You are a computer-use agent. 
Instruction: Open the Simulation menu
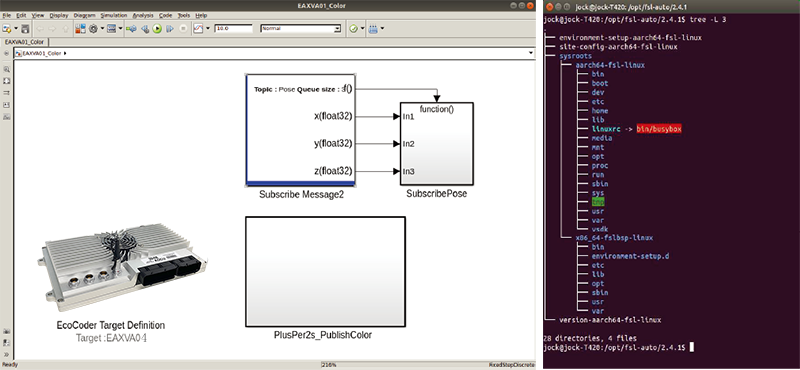(114, 15)
